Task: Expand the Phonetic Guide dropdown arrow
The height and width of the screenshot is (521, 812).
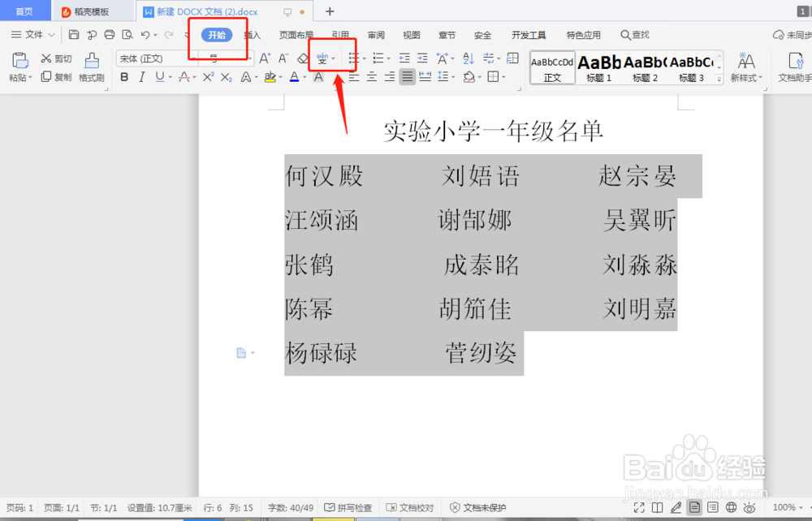Action: coord(333,58)
